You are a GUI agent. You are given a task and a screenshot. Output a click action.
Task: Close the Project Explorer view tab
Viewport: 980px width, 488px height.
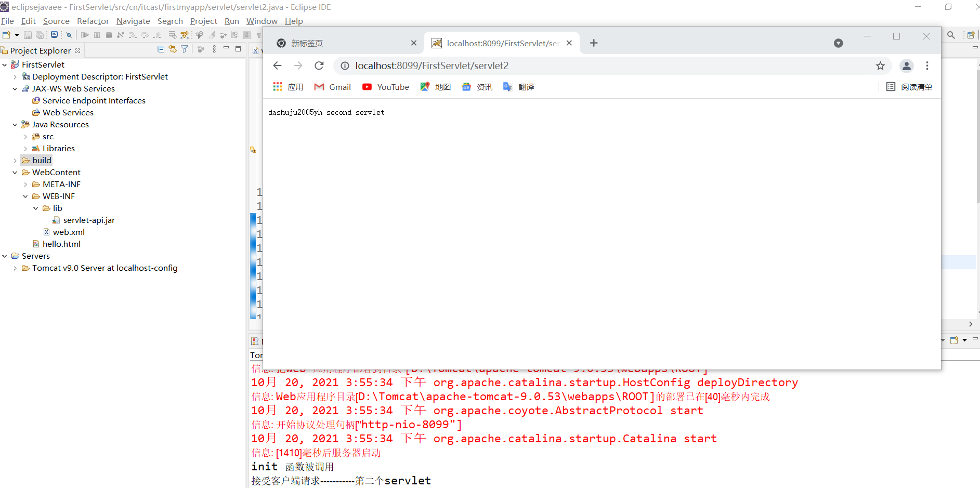77,50
